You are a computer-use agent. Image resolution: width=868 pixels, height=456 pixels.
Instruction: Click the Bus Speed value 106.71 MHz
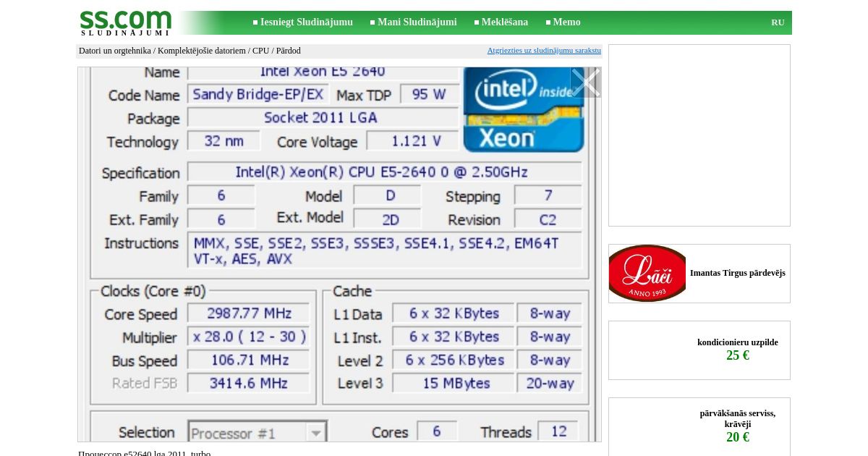249,360
